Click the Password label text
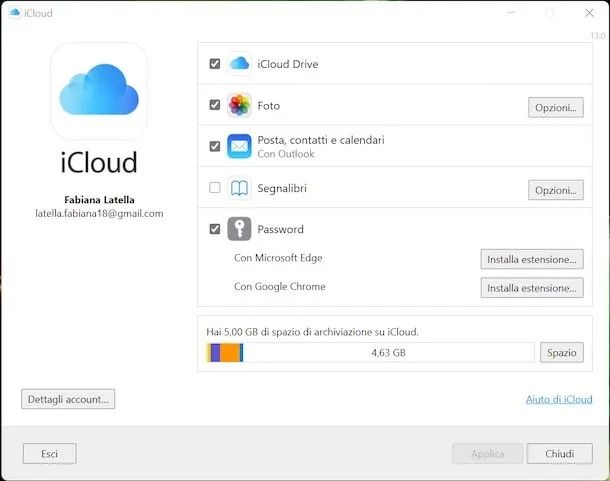The width and height of the screenshot is (610, 481). click(x=280, y=229)
